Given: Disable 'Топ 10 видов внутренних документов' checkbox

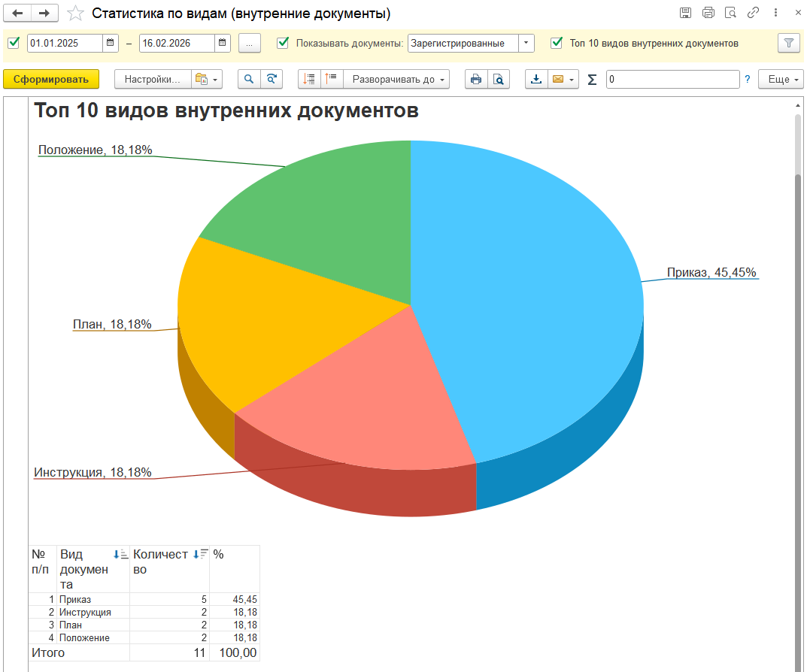Looking at the screenshot, I should click(557, 43).
